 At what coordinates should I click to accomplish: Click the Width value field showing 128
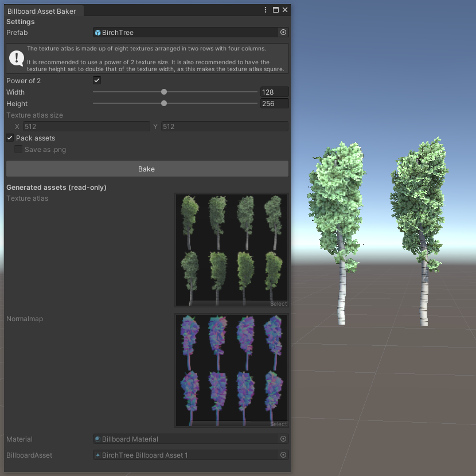274,92
